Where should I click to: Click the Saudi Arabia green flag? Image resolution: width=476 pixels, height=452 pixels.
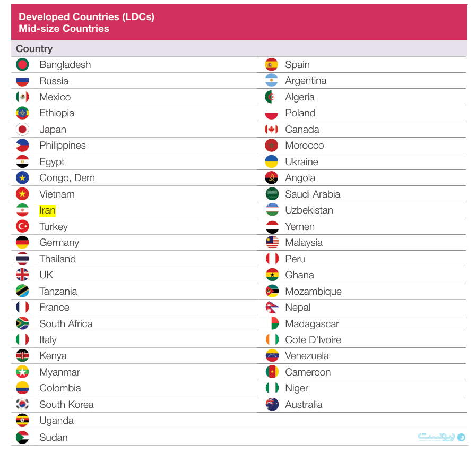(272, 194)
